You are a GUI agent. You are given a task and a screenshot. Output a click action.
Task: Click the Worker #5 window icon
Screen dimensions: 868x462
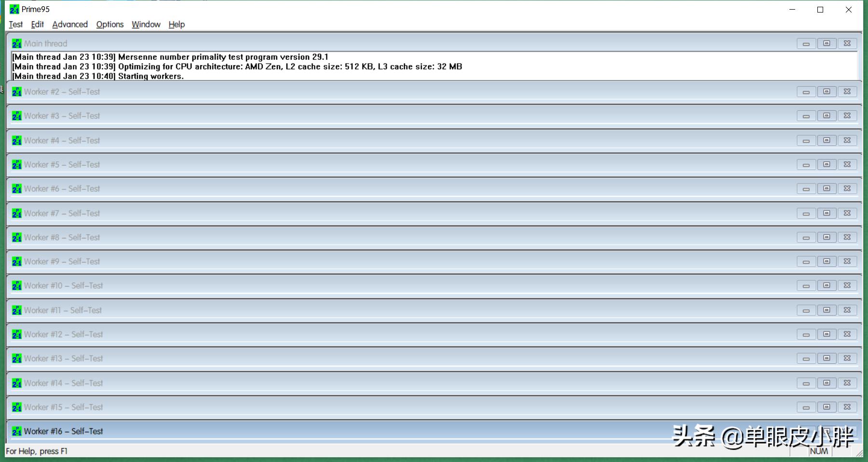tap(17, 164)
